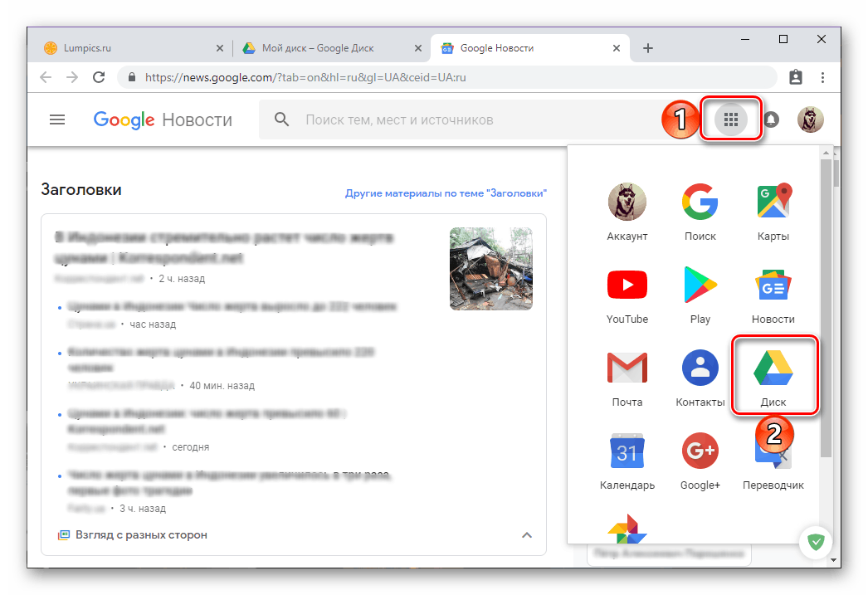Reload the current page
The image size is (868, 595).
pos(99,77)
